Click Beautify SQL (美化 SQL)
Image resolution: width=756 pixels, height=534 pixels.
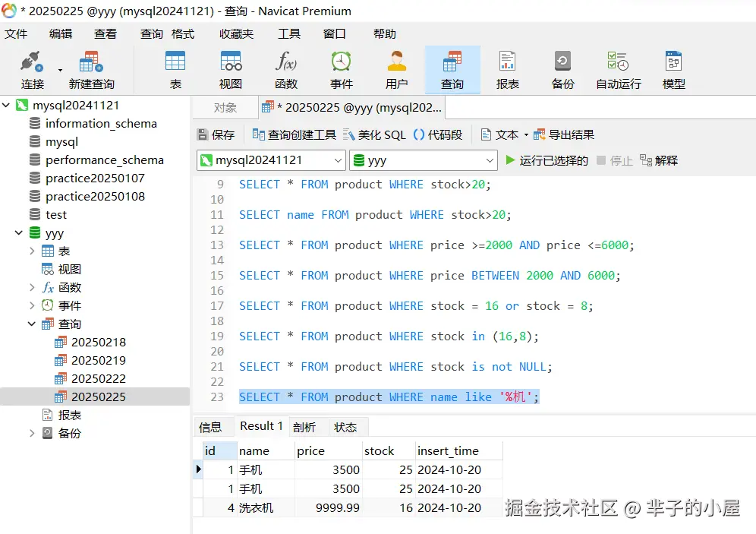375,134
